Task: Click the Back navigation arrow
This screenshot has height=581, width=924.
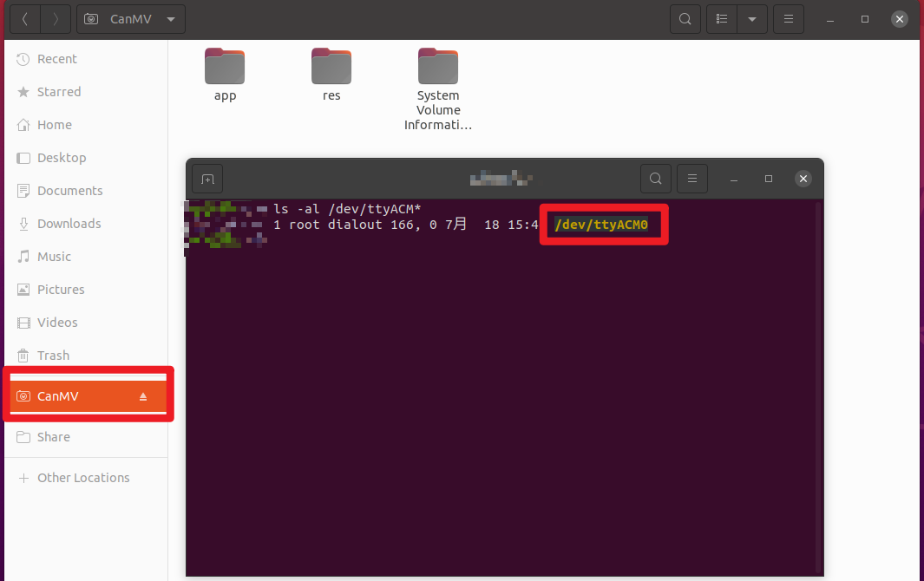Action: point(24,18)
